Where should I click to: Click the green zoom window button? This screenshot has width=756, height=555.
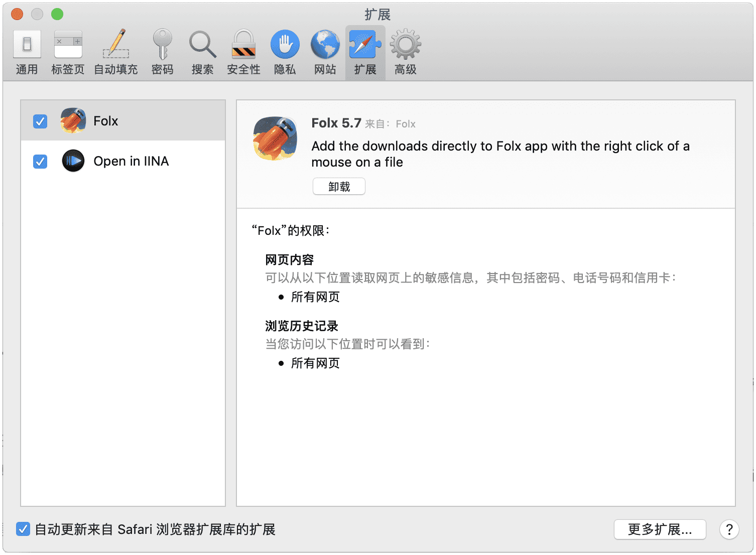tap(57, 14)
